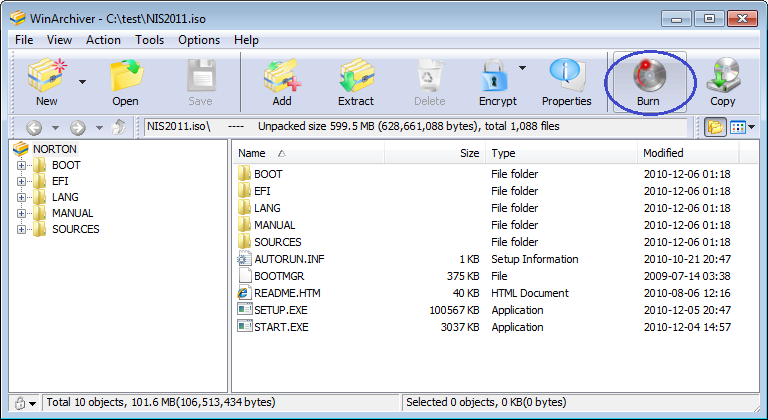Click the Up one level arrow icon
The width and height of the screenshot is (768, 420).
tap(118, 127)
